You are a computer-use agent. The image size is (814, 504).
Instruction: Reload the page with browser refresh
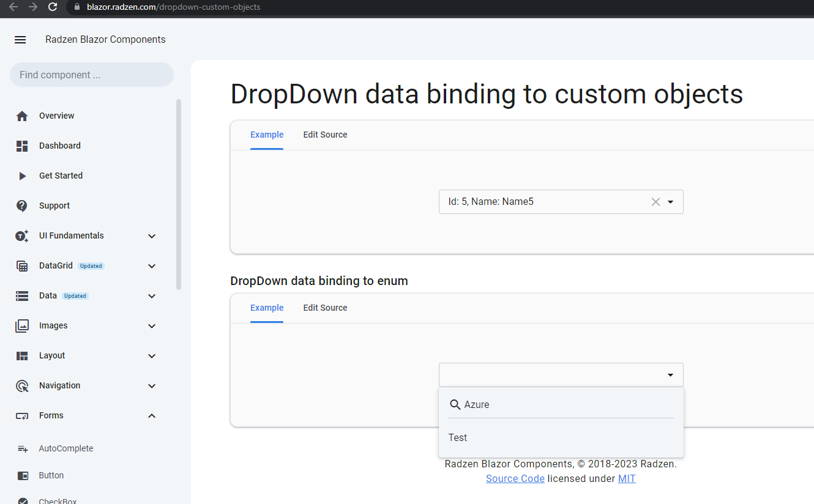click(53, 7)
